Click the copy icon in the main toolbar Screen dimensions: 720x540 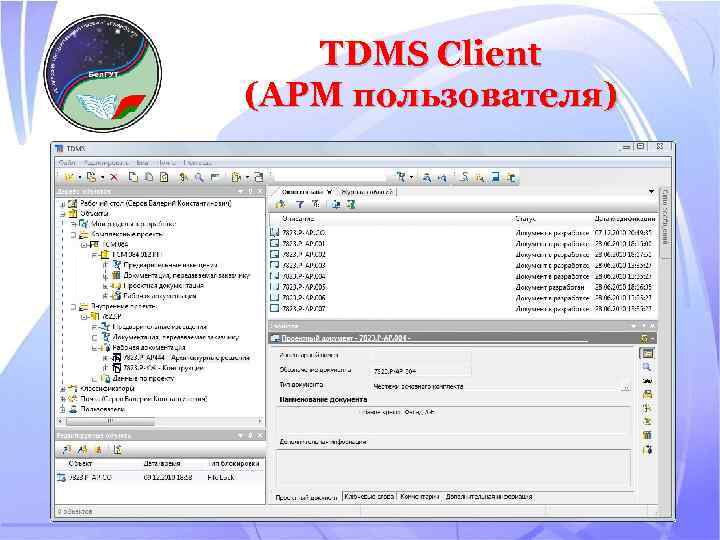click(x=133, y=177)
